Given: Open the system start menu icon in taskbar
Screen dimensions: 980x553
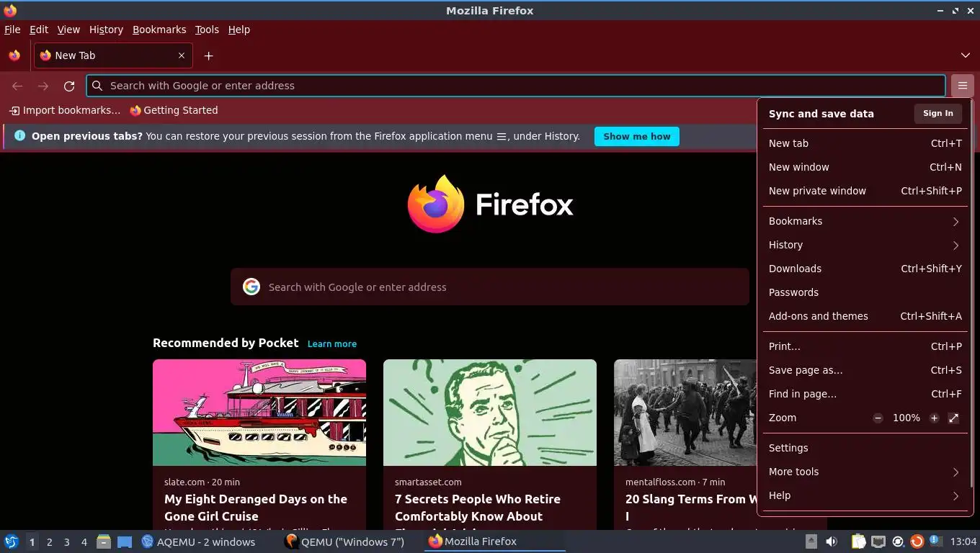Looking at the screenshot, I should coord(12,541).
